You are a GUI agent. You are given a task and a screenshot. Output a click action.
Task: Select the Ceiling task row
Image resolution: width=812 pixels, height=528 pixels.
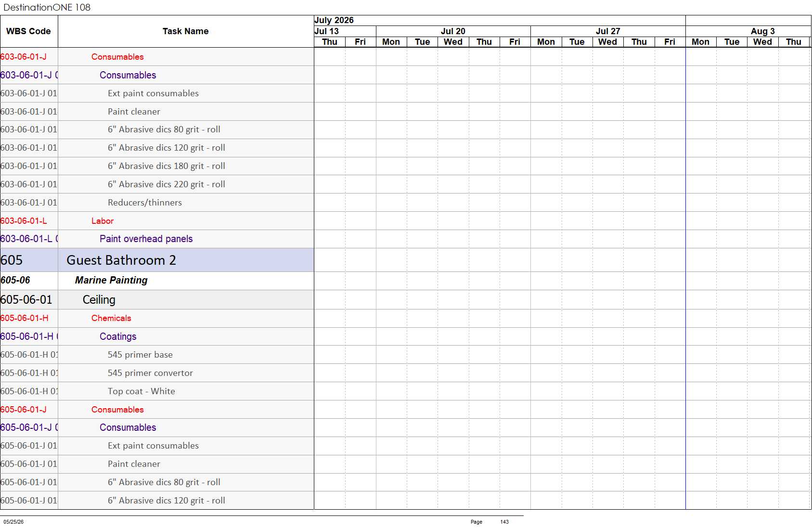click(x=157, y=299)
